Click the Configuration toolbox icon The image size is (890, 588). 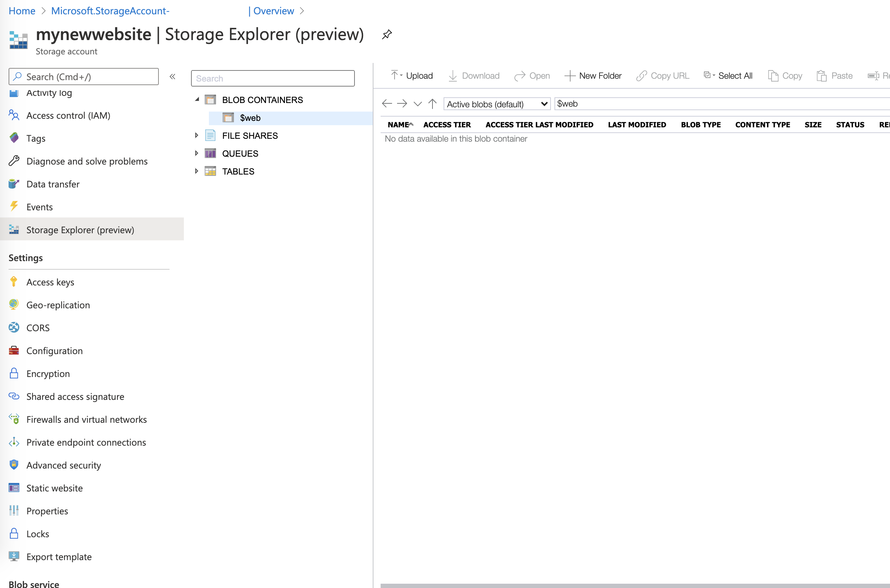point(14,350)
